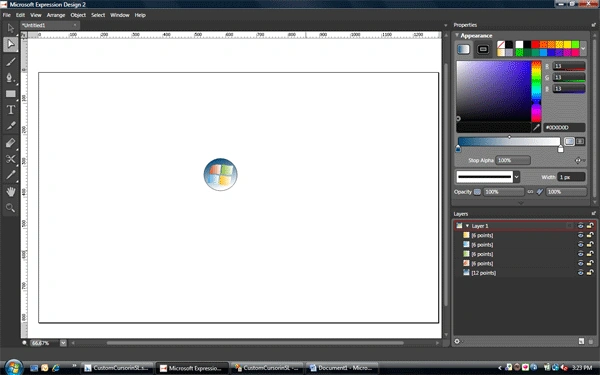Hide the blue [6 points] path

click(x=580, y=245)
